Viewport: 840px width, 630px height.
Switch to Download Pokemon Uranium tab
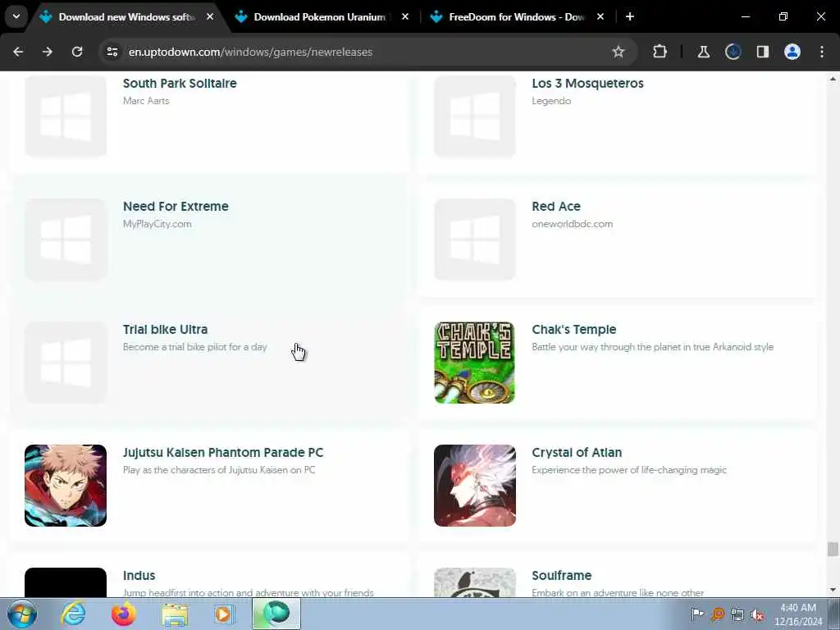click(x=319, y=17)
